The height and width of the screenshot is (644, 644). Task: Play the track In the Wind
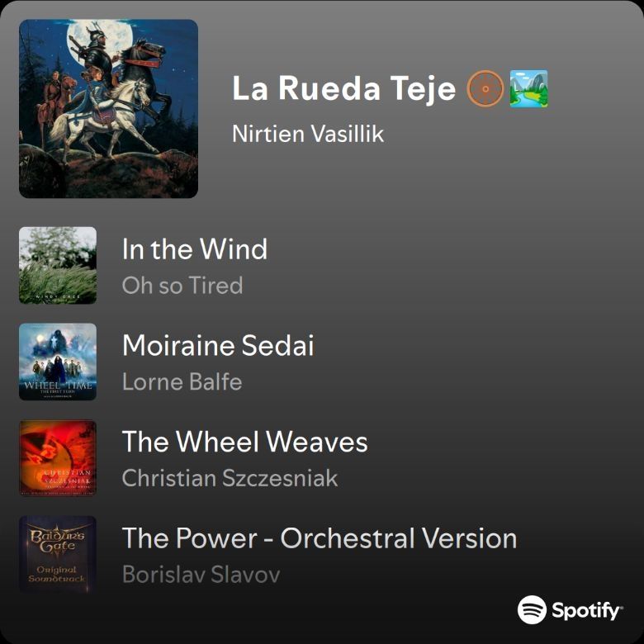pos(195,249)
